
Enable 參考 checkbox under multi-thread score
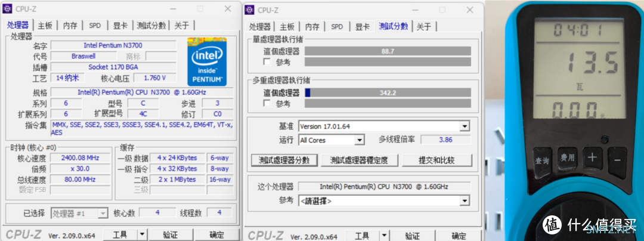tap(267, 103)
